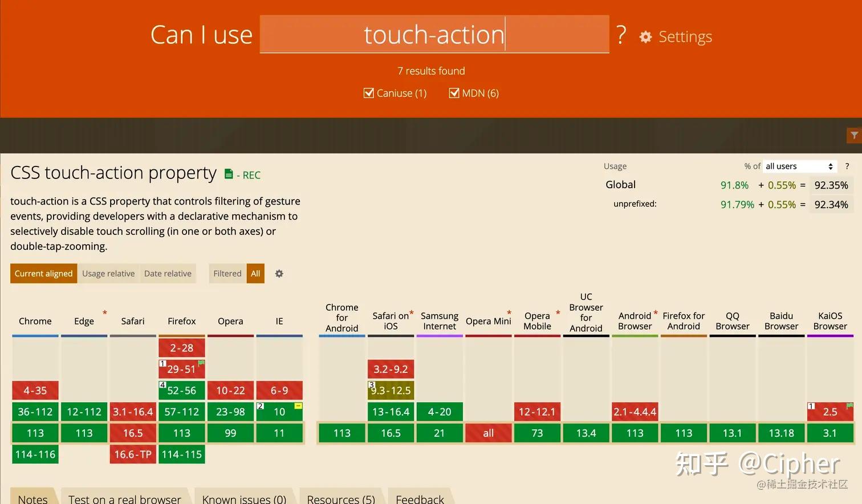Click the flag icon on KaiOS Browser 2.5 cell
This screenshot has width=862, height=504.
point(849,404)
